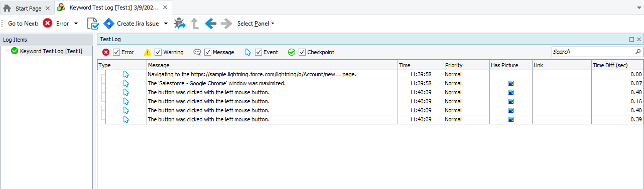This screenshot has height=189, width=644.
Task: Click the gray up arrow toolbar icon
Action: point(195,23)
